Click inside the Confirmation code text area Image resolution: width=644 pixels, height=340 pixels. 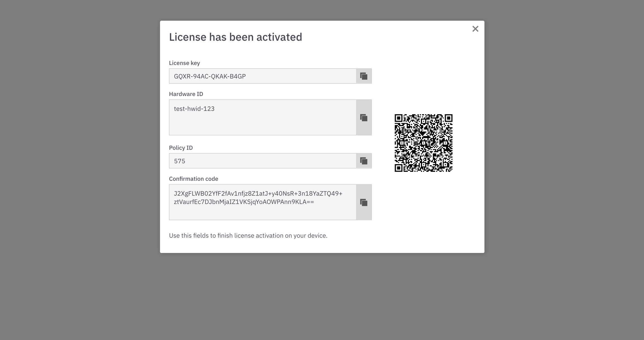[262, 202]
